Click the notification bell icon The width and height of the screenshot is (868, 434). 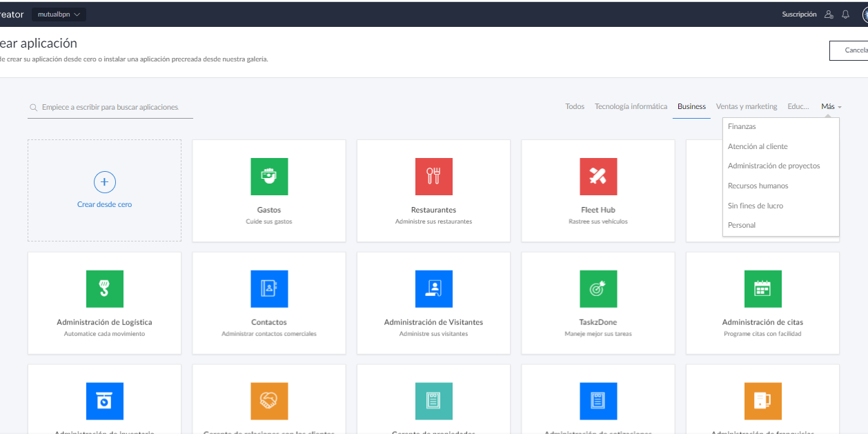tap(845, 14)
